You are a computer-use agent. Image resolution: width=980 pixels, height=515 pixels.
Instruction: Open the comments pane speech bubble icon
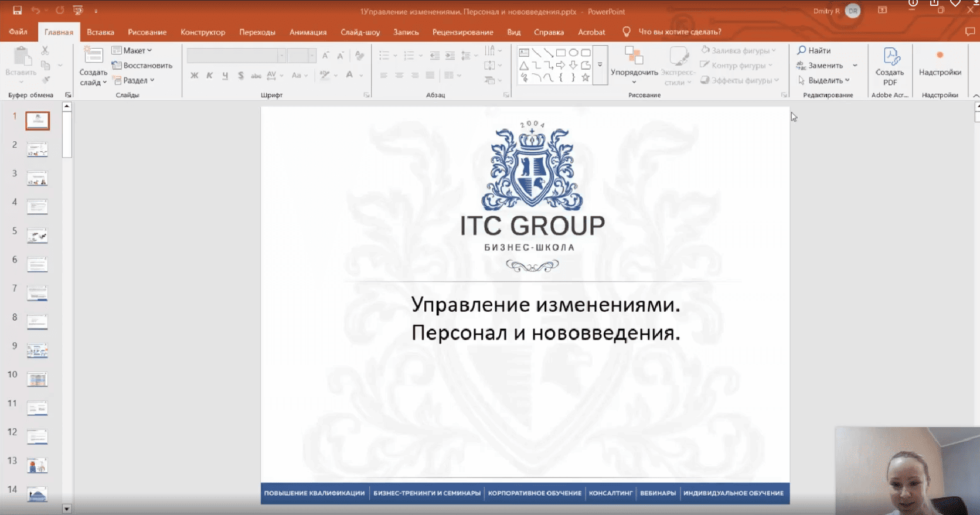tap(969, 32)
